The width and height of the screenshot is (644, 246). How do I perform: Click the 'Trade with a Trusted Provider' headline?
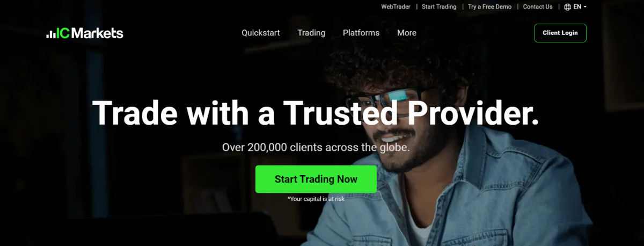tap(316, 113)
